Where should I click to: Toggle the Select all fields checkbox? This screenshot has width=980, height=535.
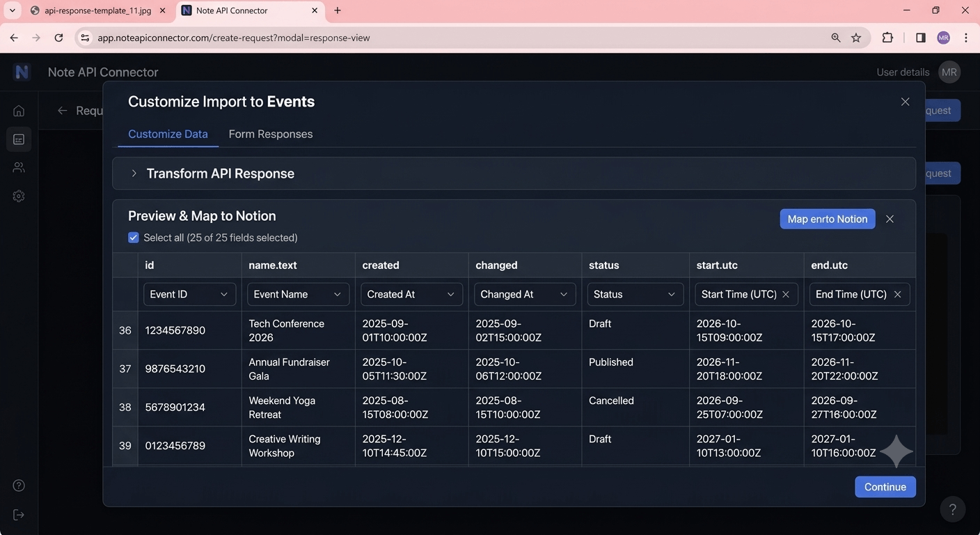point(134,238)
